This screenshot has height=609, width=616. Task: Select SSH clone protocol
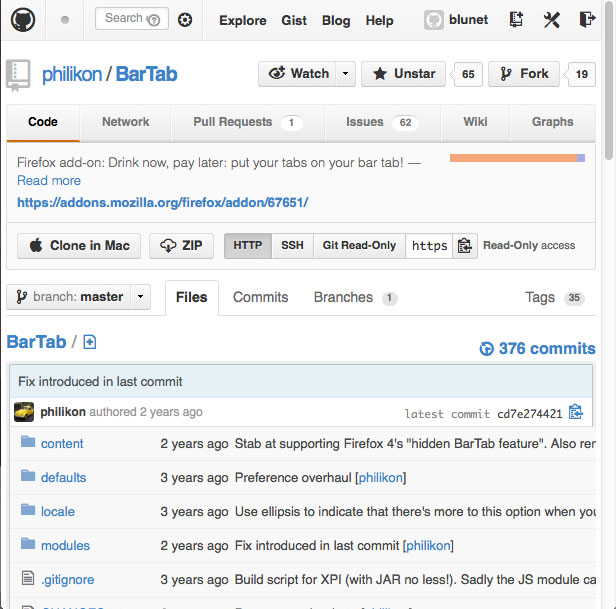tap(292, 246)
